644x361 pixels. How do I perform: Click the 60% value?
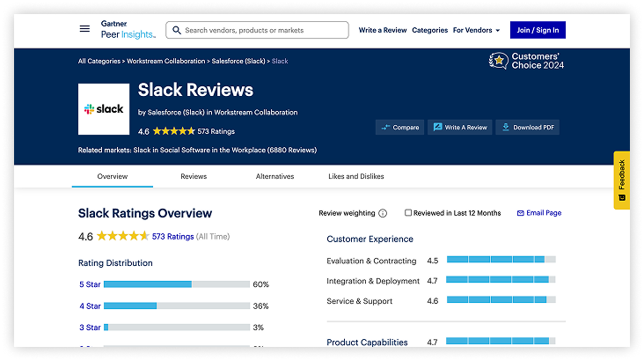coord(260,284)
